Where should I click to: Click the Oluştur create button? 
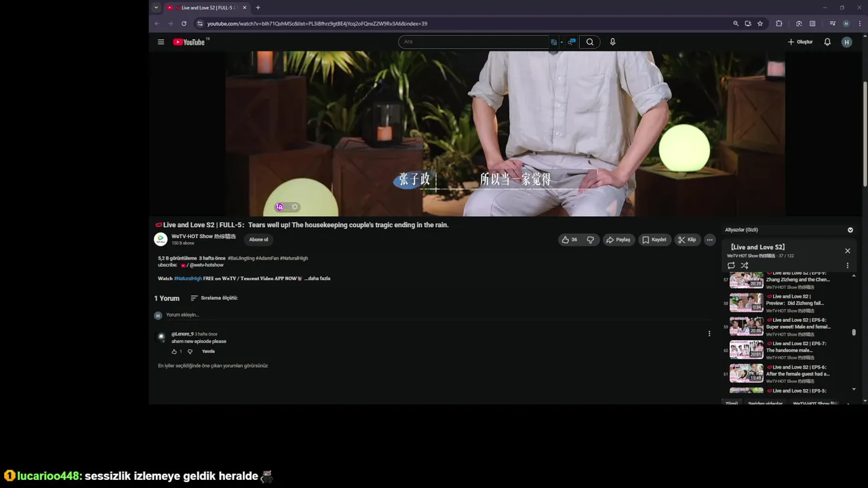point(800,42)
